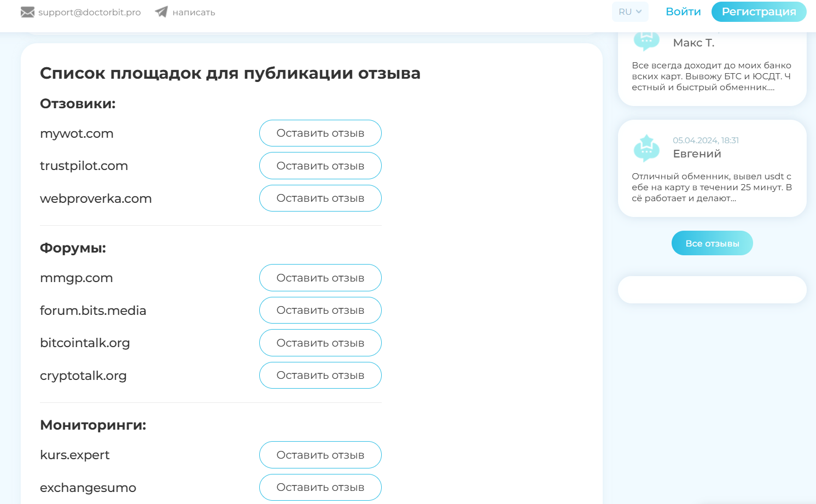Screen dimensions: 816x504
Task: Click Войти login link
Action: point(683,11)
